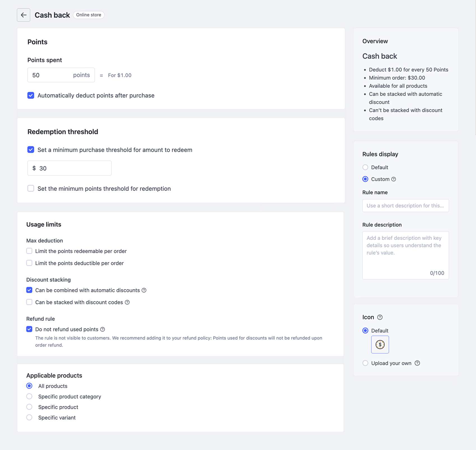Viewport: 476px width, 450px height.
Task: Check Limit the points redeemable per order
Action: pyautogui.click(x=29, y=251)
